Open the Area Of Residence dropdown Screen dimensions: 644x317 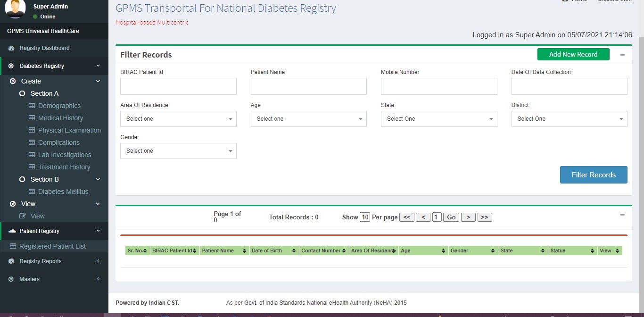[178, 119]
